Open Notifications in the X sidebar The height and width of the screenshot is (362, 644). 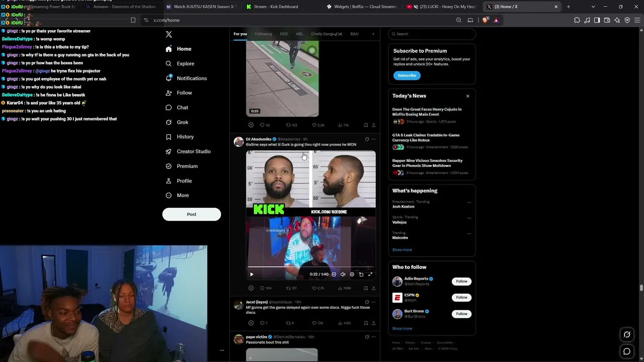(186, 78)
